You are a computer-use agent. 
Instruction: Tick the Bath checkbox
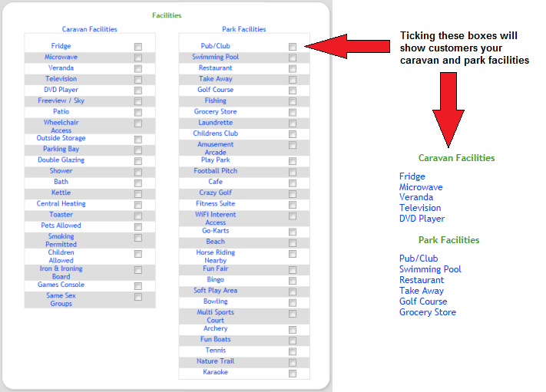(138, 183)
